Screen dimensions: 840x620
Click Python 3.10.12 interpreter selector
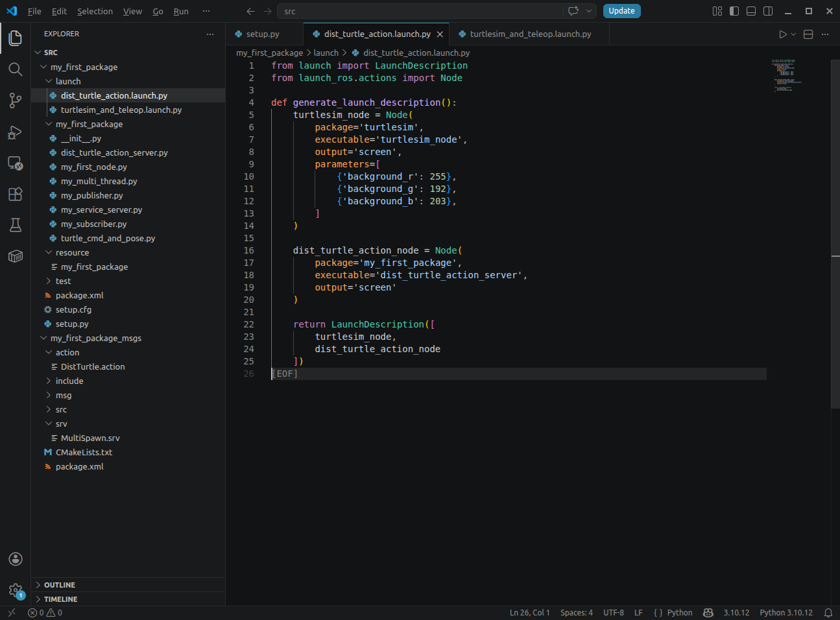click(786, 613)
